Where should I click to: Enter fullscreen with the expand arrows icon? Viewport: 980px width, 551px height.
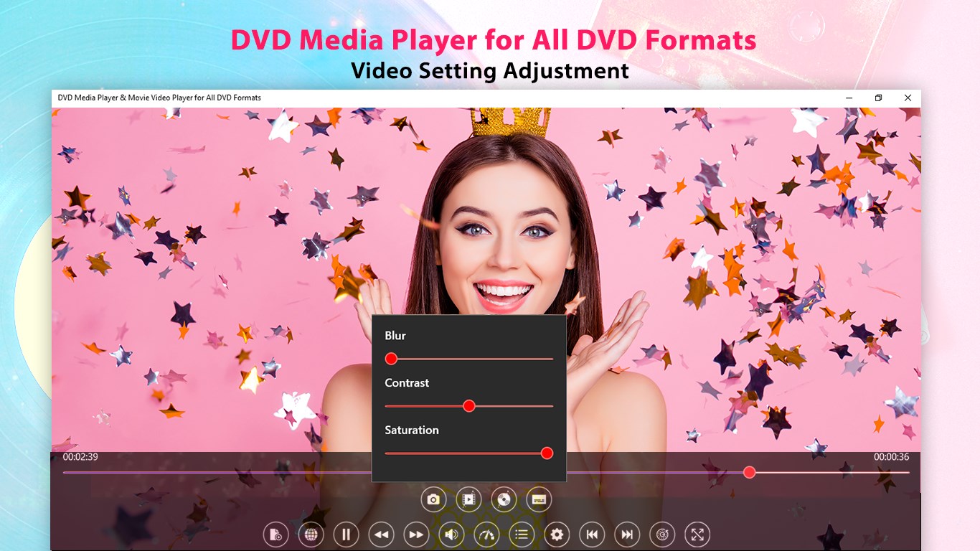[697, 534]
